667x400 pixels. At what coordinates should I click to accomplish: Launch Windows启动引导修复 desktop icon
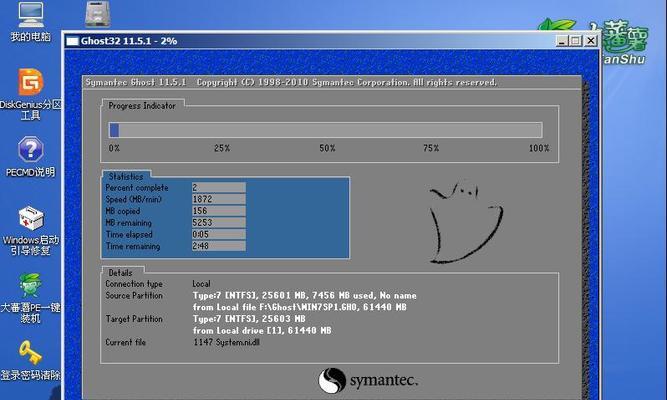(x=31, y=230)
